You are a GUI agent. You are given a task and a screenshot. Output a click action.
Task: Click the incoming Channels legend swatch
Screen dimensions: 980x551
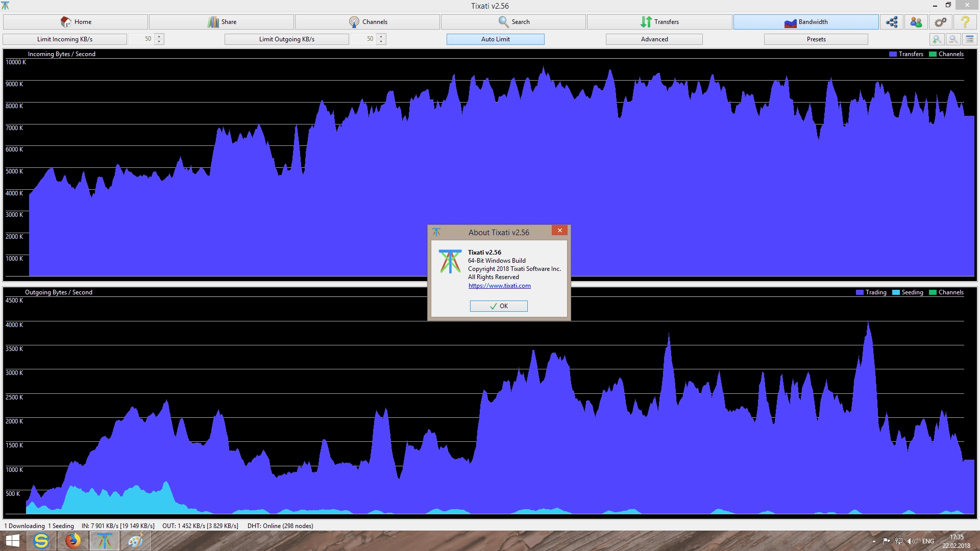pos(933,54)
